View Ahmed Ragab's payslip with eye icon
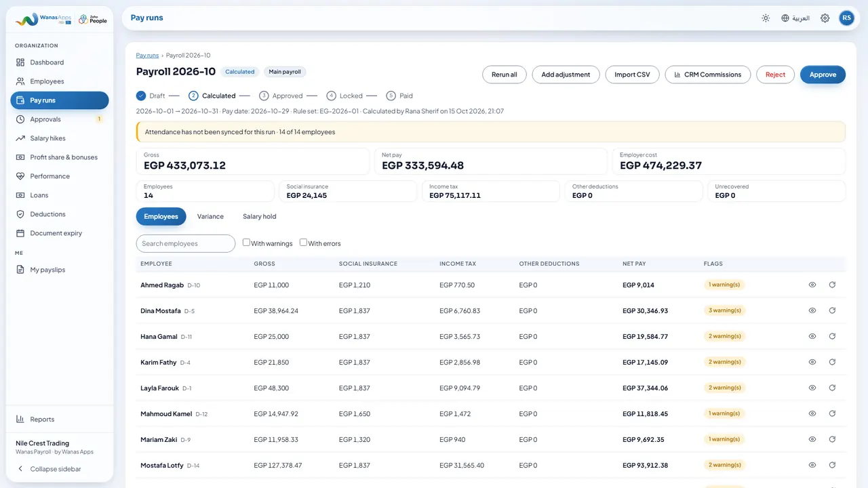This screenshot has height=488, width=868. (x=812, y=285)
